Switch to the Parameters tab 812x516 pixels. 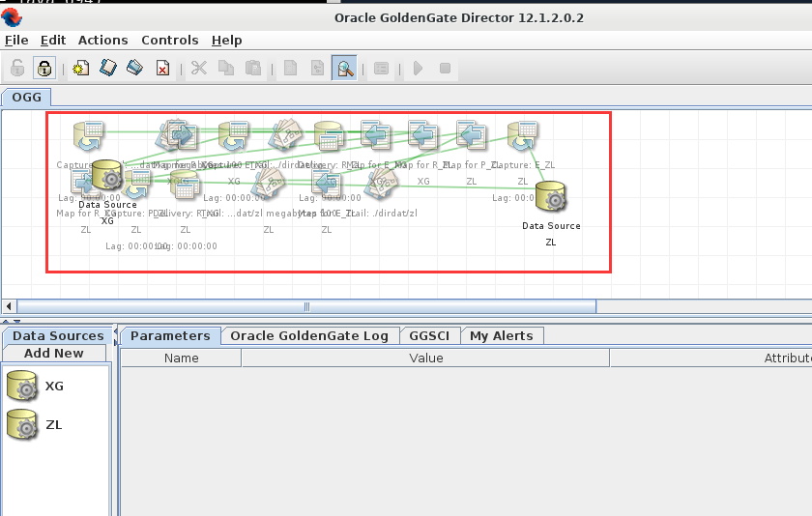[170, 336]
